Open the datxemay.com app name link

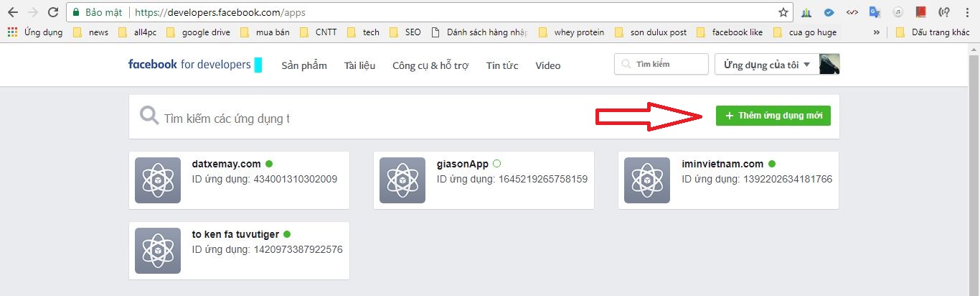(x=227, y=164)
